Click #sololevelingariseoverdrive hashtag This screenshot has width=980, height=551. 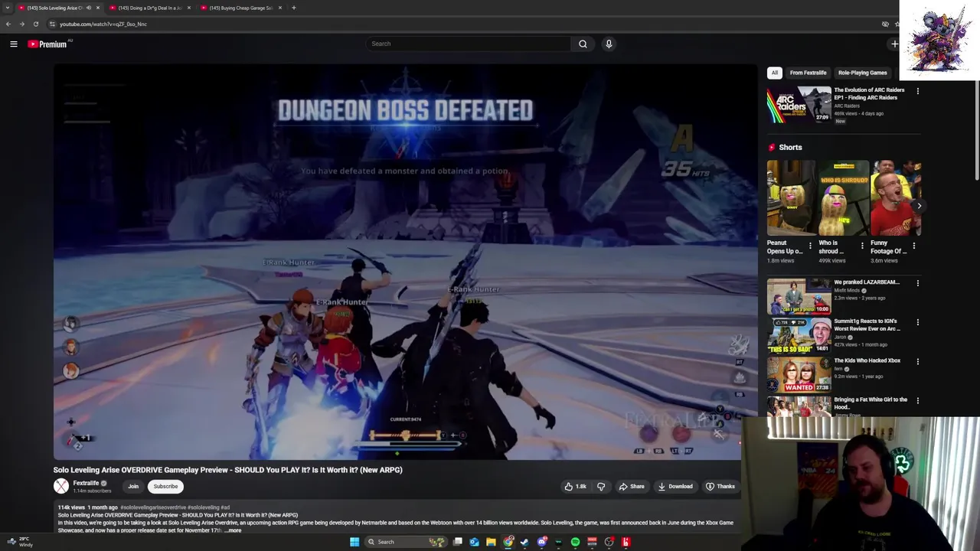153,507
